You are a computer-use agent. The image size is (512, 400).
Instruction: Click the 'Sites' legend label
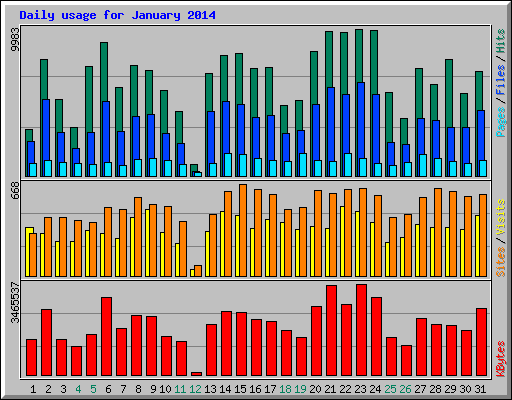[x=500, y=262]
